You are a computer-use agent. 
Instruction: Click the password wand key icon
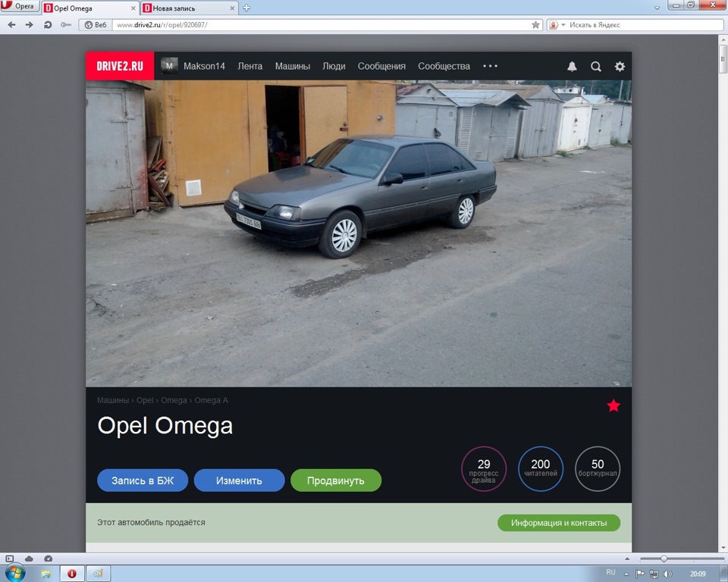[x=65, y=25]
